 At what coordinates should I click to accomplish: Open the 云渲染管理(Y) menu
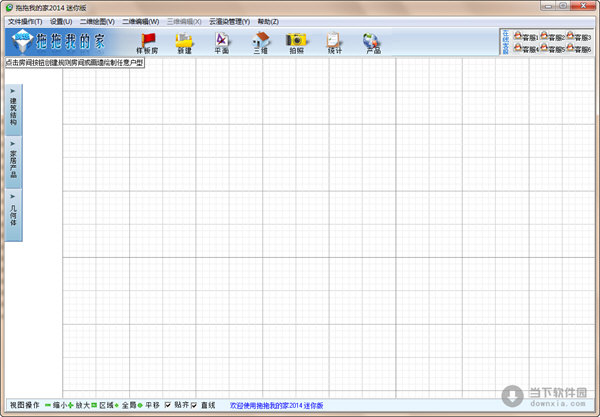pos(230,21)
